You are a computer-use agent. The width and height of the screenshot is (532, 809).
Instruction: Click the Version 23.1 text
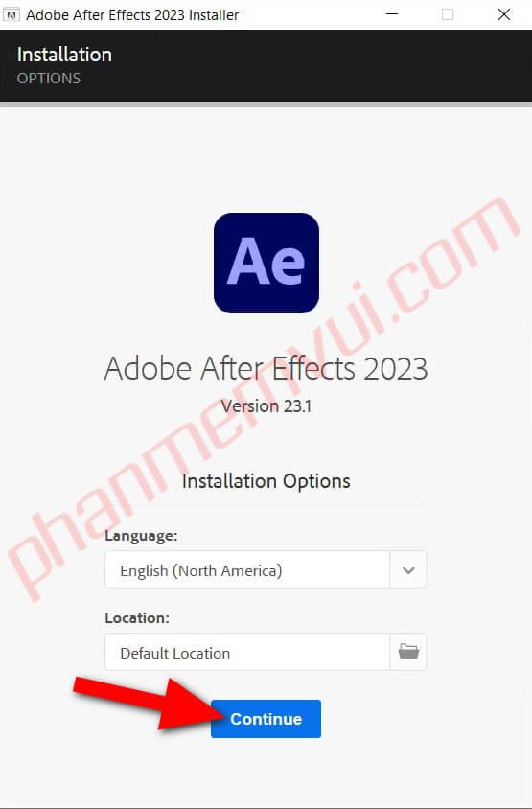pyautogui.click(x=266, y=406)
